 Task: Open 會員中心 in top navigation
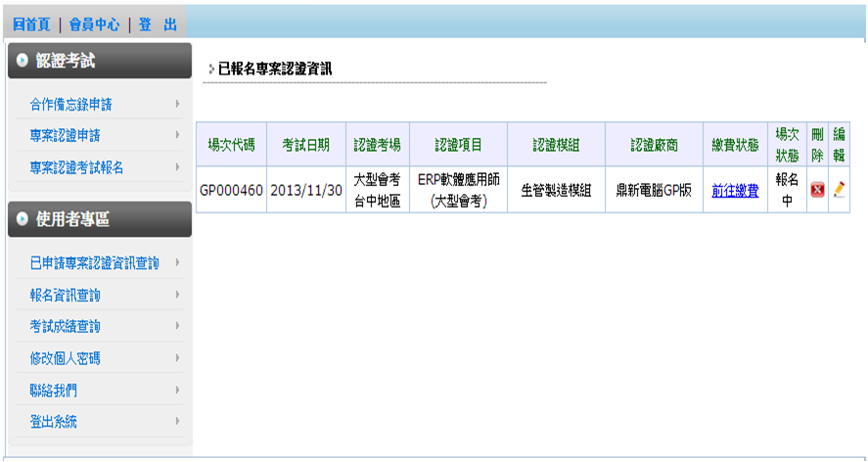[94, 24]
